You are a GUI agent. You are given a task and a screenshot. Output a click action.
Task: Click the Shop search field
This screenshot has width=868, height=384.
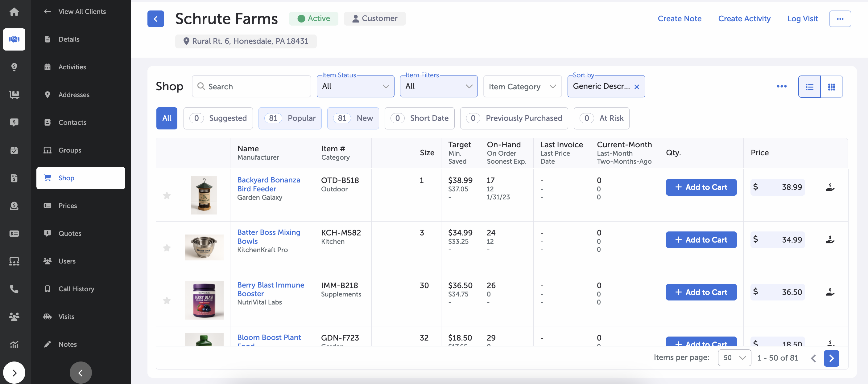251,87
